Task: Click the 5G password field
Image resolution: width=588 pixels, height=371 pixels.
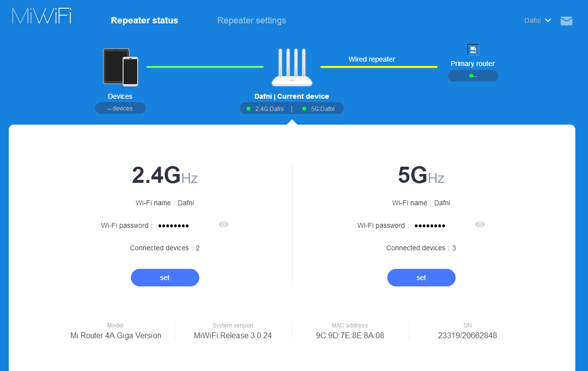Action: tap(430, 225)
